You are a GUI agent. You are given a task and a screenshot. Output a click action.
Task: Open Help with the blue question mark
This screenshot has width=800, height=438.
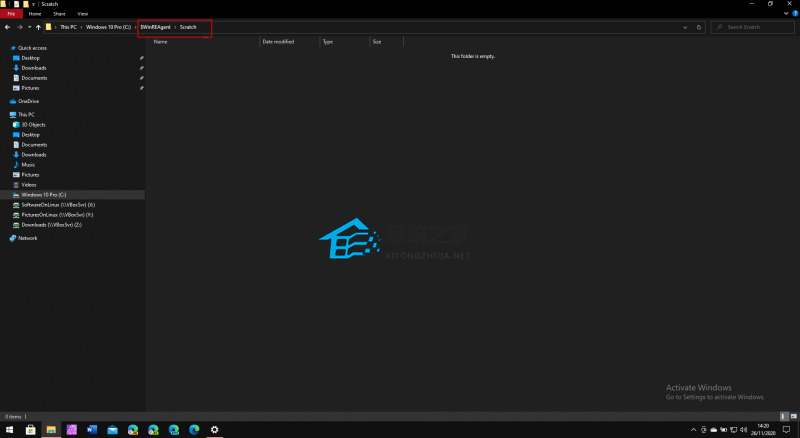pos(795,14)
